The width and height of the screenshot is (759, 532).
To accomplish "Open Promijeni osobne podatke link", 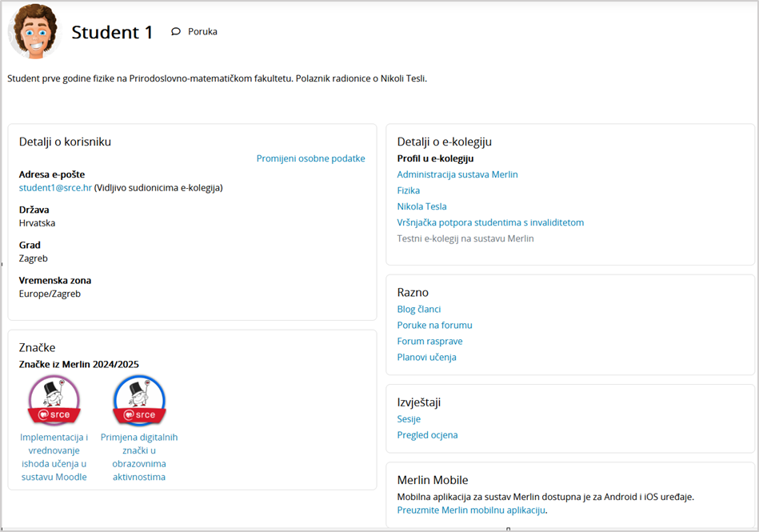I will pyautogui.click(x=310, y=158).
